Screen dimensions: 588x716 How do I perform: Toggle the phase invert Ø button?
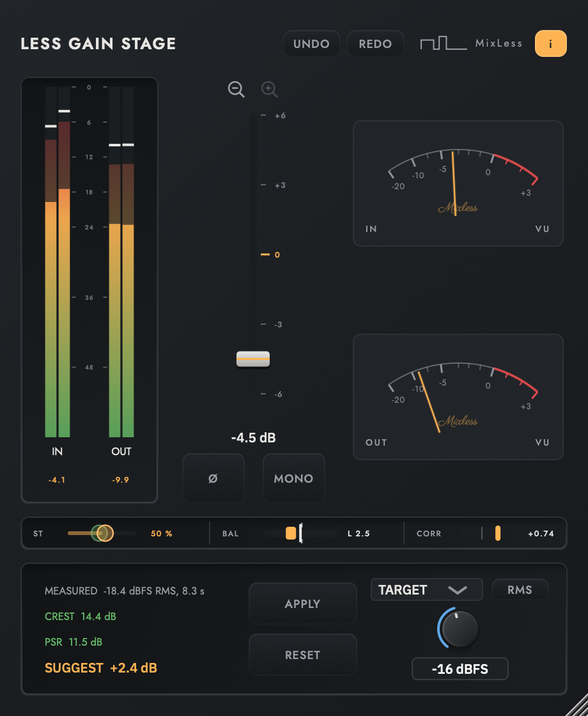213,478
